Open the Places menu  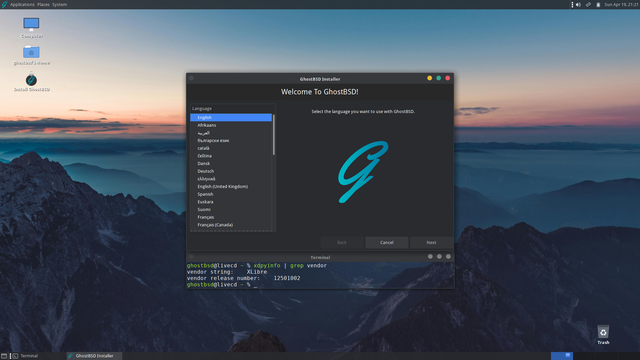(x=43, y=4)
